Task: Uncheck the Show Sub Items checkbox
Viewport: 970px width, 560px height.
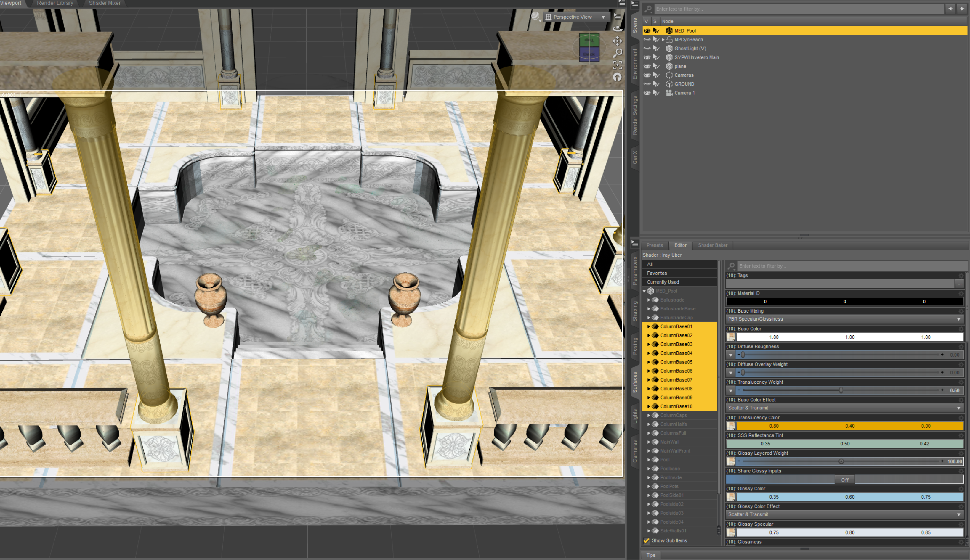Action: click(x=646, y=540)
